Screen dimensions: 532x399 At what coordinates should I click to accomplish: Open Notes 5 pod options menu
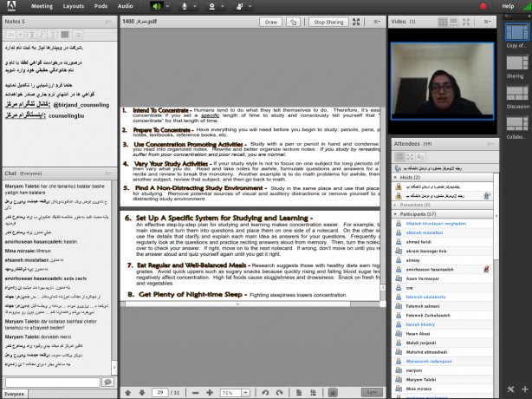tap(108, 22)
